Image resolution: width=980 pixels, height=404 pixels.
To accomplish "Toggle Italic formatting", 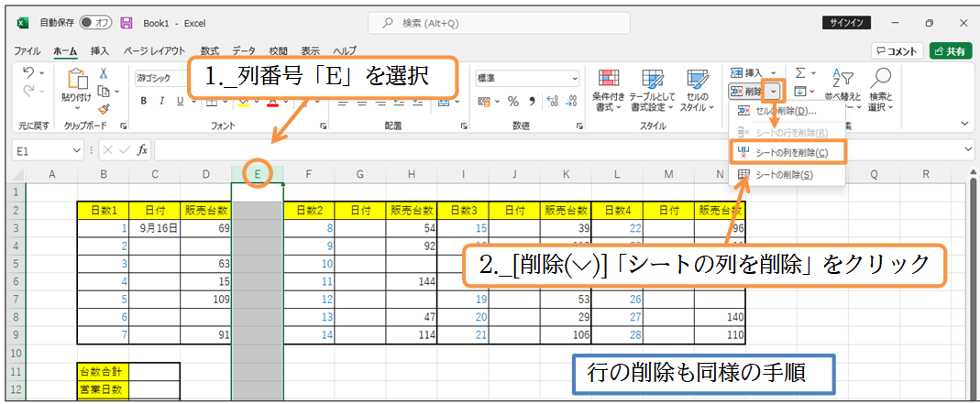I will [x=162, y=101].
